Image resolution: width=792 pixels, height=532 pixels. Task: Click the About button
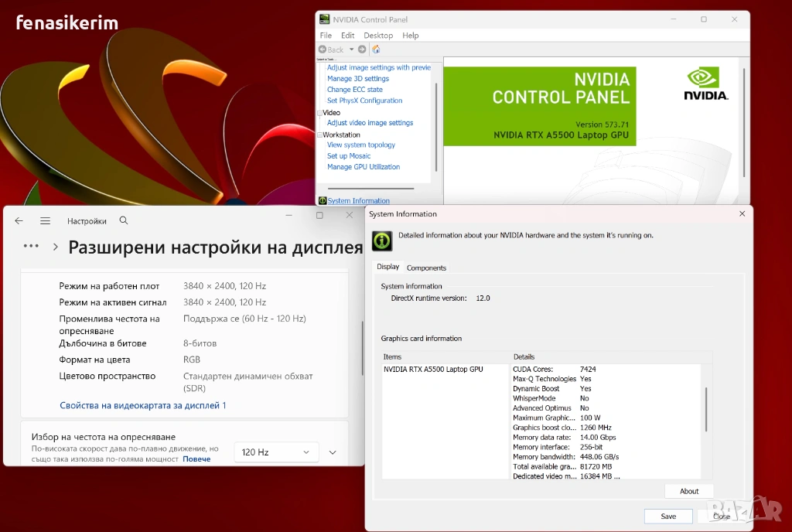pos(688,491)
